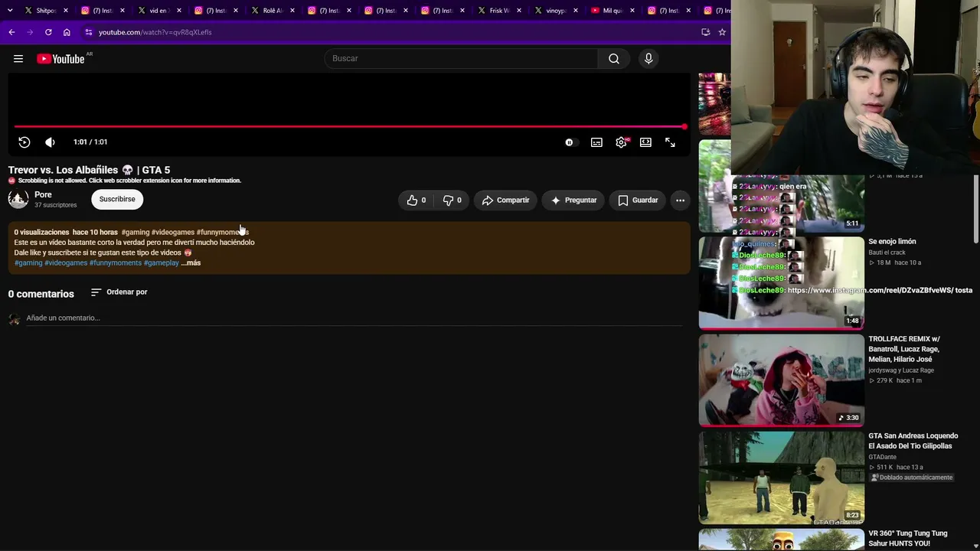
Task: Switch to the 'Rolê Al' X tab
Action: (266, 11)
